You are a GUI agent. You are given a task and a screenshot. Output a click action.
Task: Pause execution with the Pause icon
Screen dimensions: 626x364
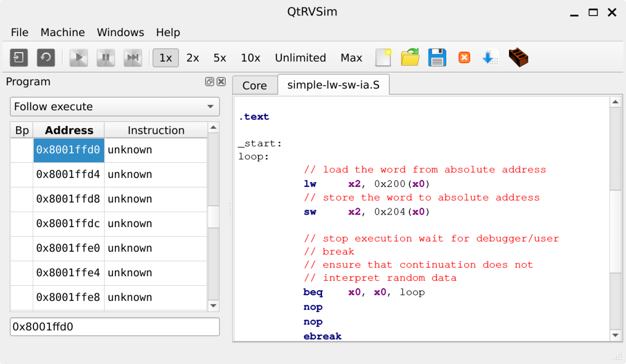pos(106,58)
